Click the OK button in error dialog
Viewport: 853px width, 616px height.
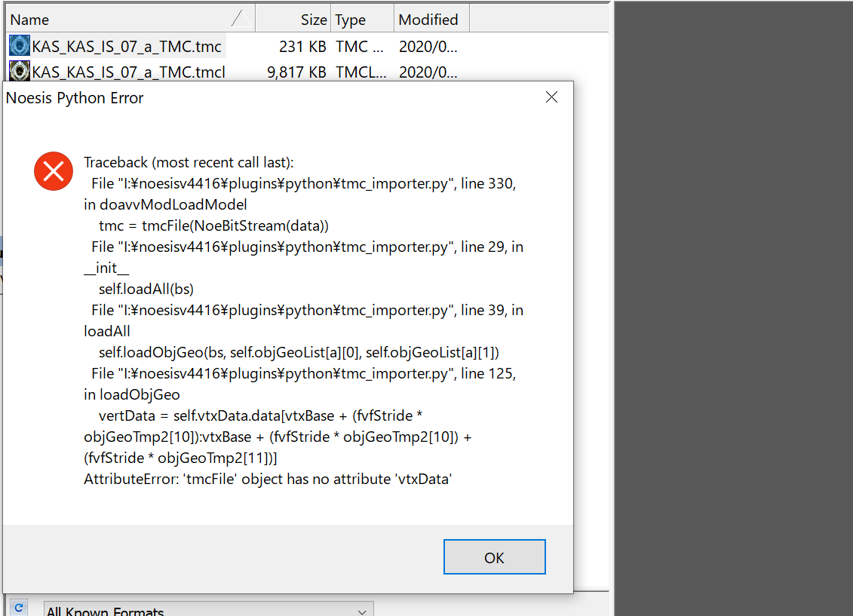click(x=494, y=556)
